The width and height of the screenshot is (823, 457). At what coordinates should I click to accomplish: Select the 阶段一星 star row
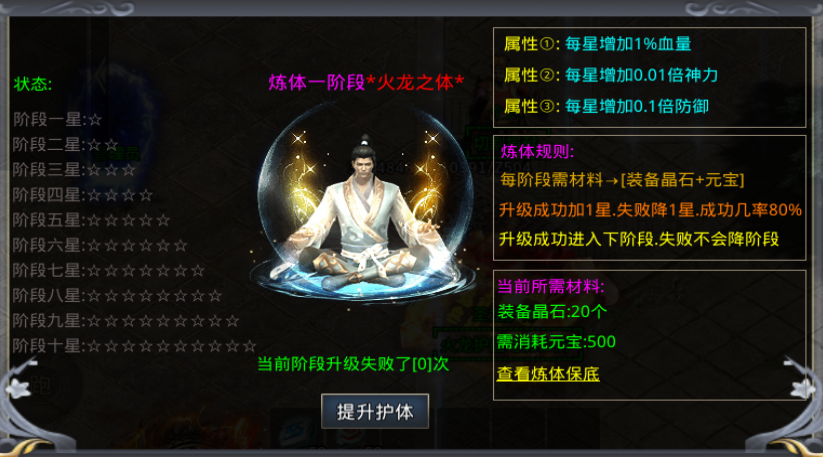(57, 120)
